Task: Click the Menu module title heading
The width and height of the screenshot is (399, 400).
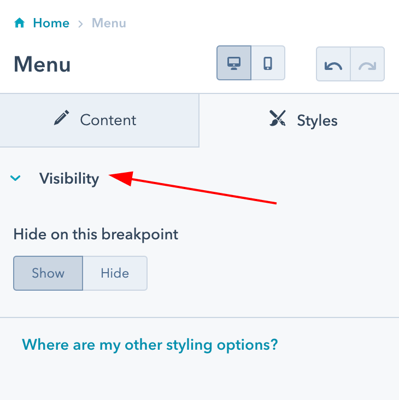Action: coord(42,64)
